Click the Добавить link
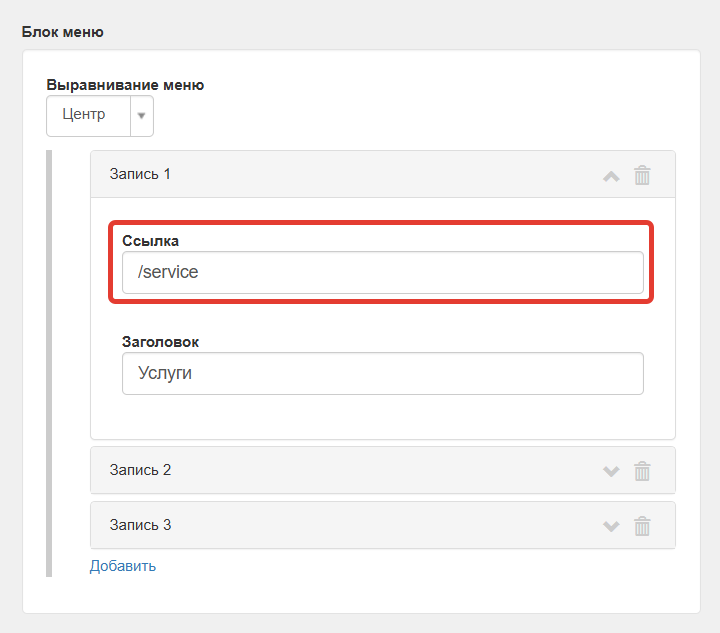720x633 pixels. click(x=123, y=566)
